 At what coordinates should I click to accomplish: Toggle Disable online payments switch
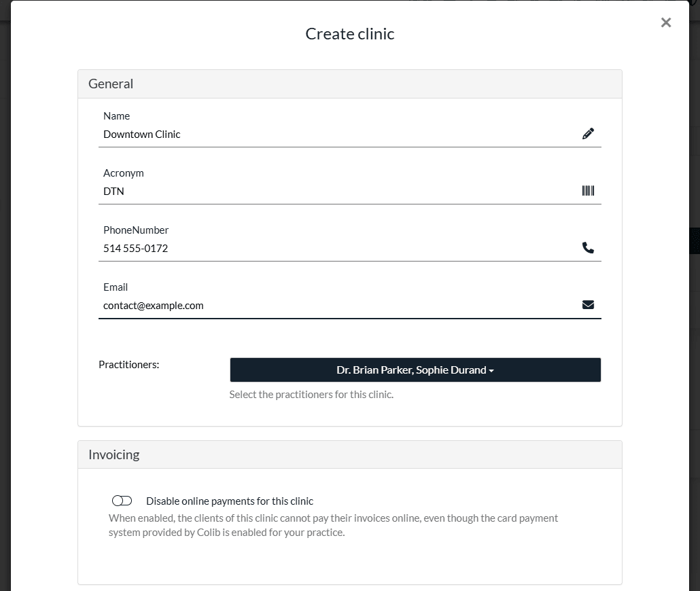(x=122, y=501)
